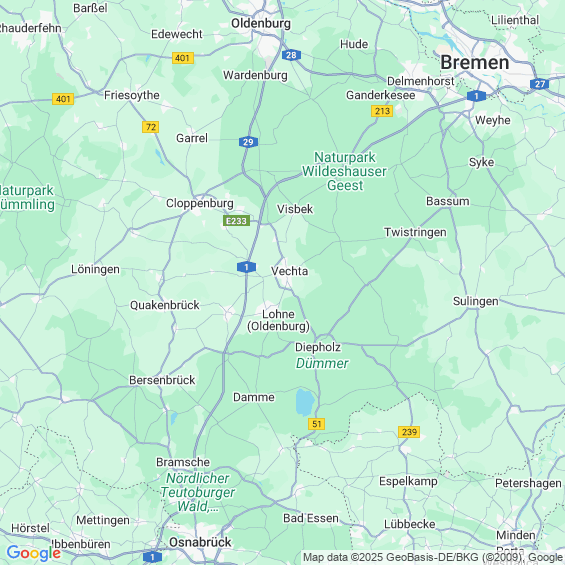Click the Naturpark Wildeshauser Geest label
The height and width of the screenshot is (565, 565).
click(x=344, y=171)
